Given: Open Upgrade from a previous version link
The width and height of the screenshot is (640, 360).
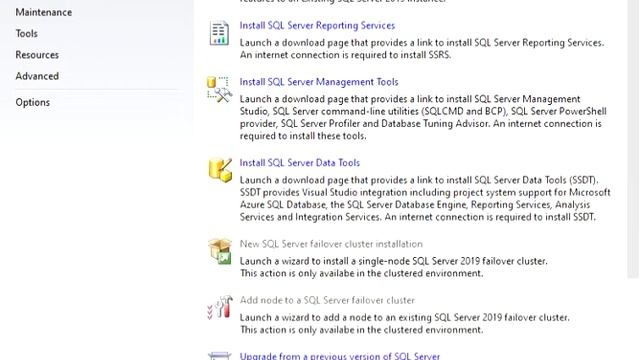Looking at the screenshot, I should 340,356.
